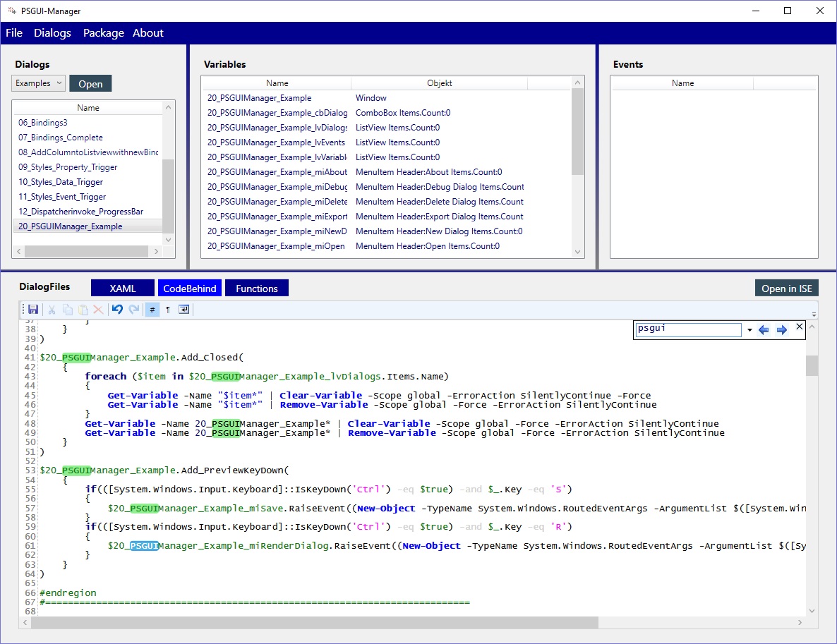Click the Open in ISE button
837x644 pixels.
[x=786, y=288]
